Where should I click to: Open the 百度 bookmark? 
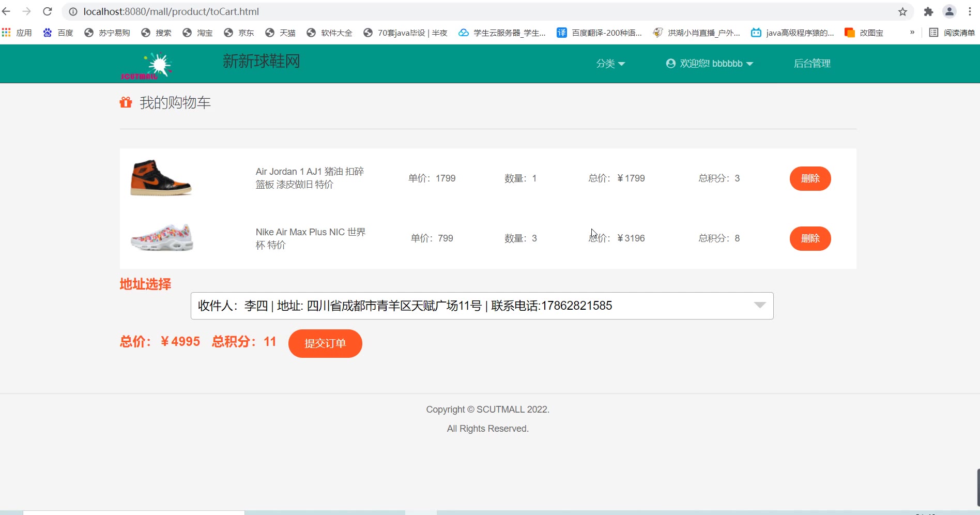(58, 33)
